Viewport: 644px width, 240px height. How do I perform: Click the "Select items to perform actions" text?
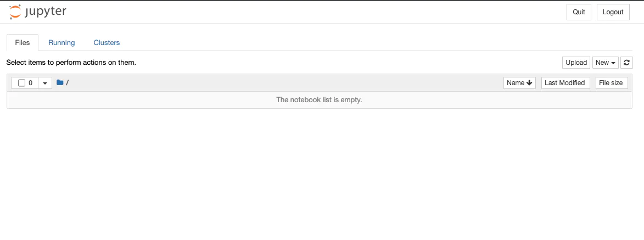click(71, 63)
